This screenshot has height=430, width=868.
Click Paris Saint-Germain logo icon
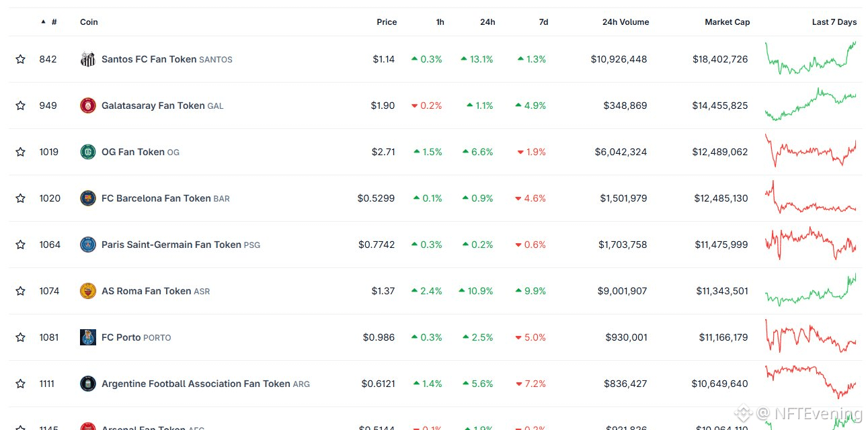88,245
